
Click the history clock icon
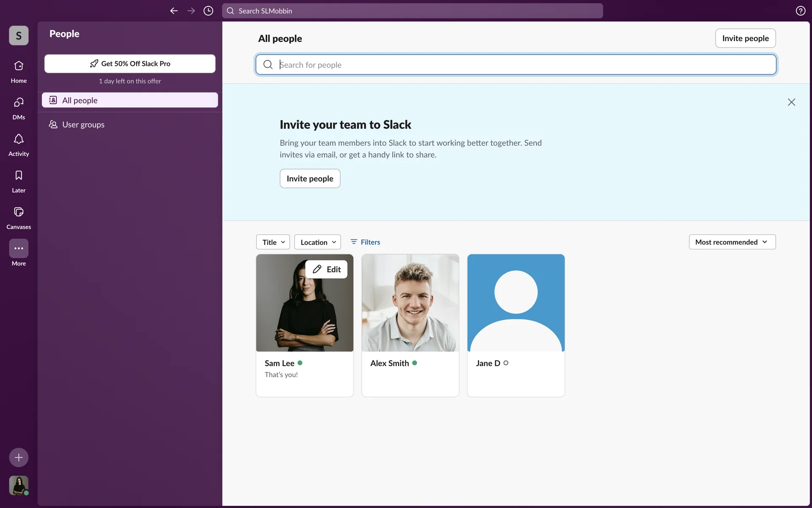click(x=208, y=11)
